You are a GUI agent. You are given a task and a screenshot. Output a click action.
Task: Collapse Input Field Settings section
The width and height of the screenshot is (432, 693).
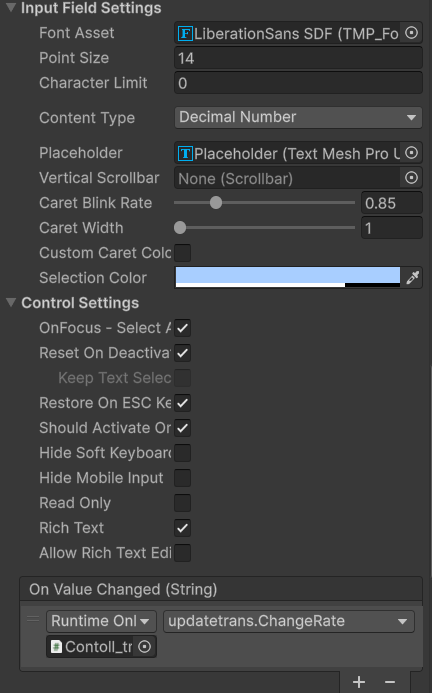11,8
